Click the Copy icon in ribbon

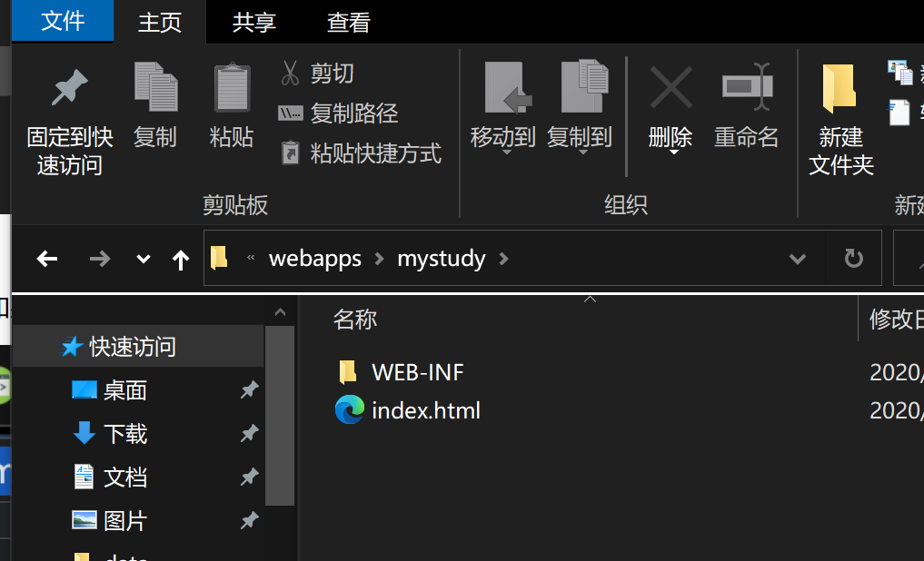(155, 88)
